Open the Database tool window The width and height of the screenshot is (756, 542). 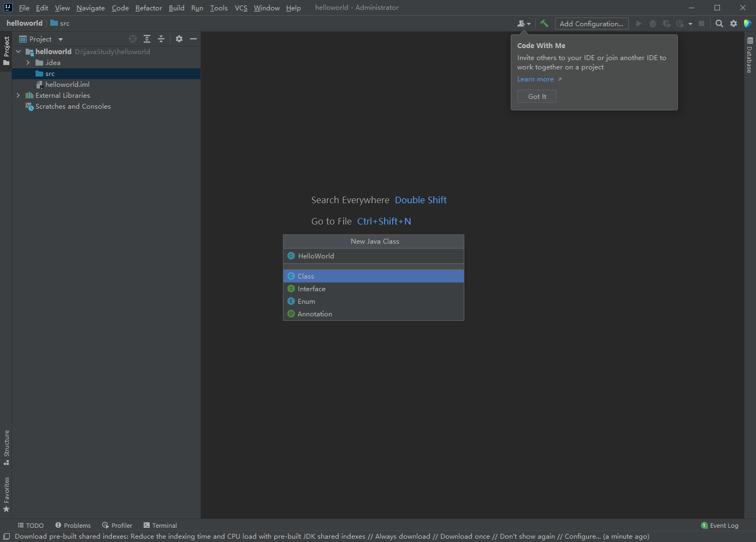[x=750, y=55]
